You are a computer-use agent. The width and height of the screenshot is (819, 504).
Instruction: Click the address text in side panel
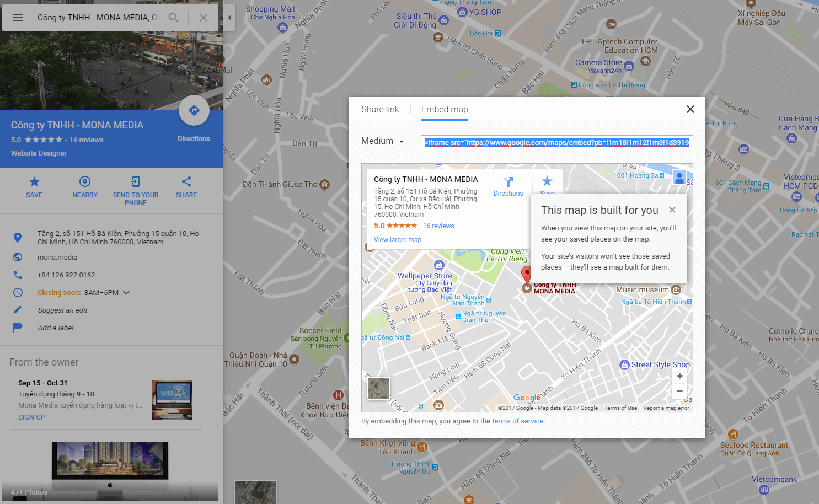118,238
